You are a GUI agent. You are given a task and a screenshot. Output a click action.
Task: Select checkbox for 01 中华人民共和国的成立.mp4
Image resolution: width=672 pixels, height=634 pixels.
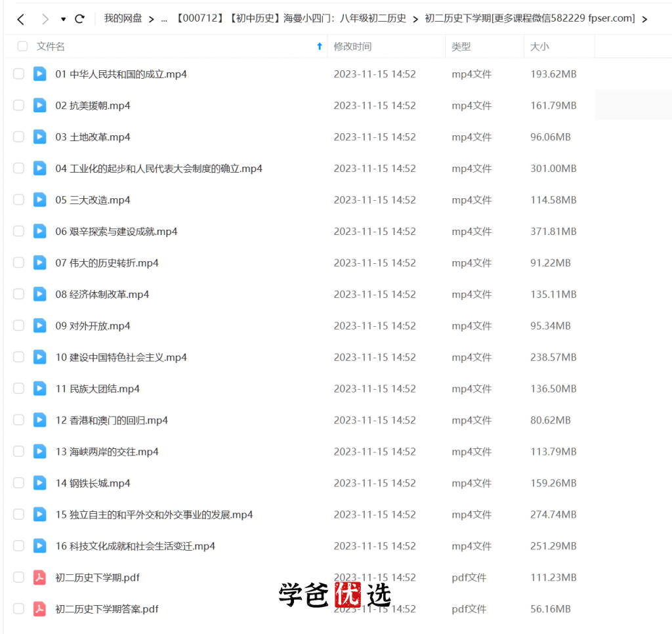click(x=18, y=74)
